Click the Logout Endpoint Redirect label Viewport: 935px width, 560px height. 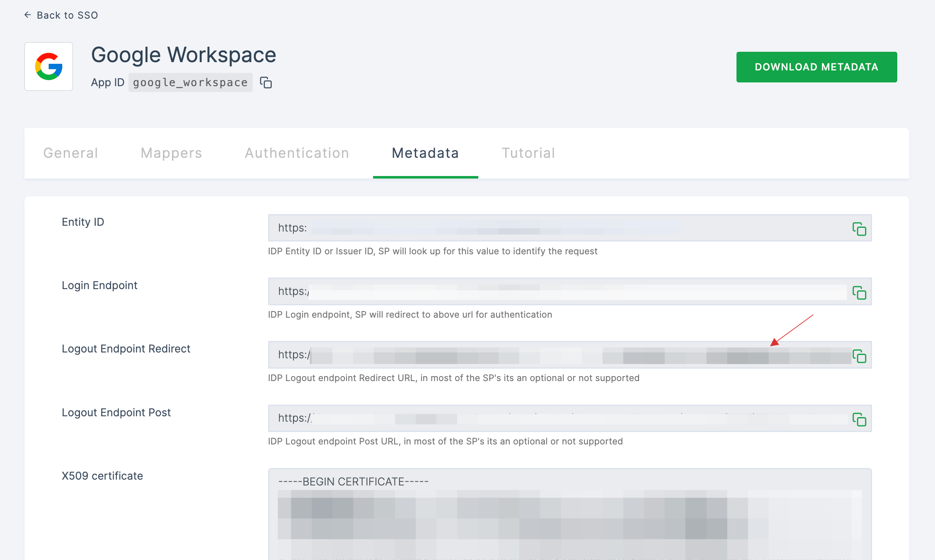click(x=126, y=349)
